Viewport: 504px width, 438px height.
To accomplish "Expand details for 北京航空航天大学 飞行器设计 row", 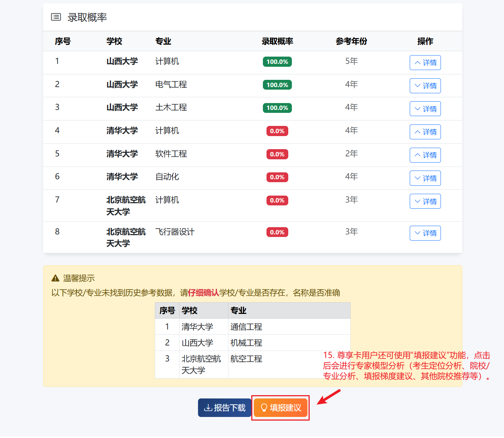I will pyautogui.click(x=425, y=233).
